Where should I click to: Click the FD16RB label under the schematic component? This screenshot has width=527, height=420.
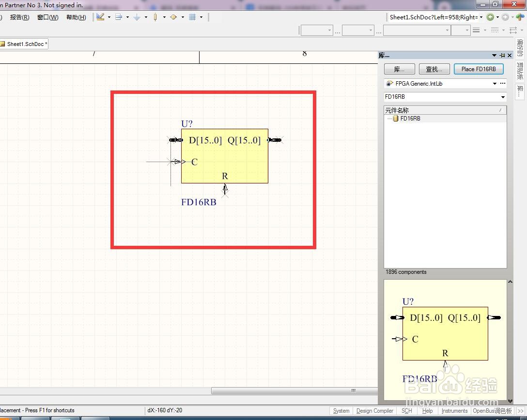click(199, 202)
